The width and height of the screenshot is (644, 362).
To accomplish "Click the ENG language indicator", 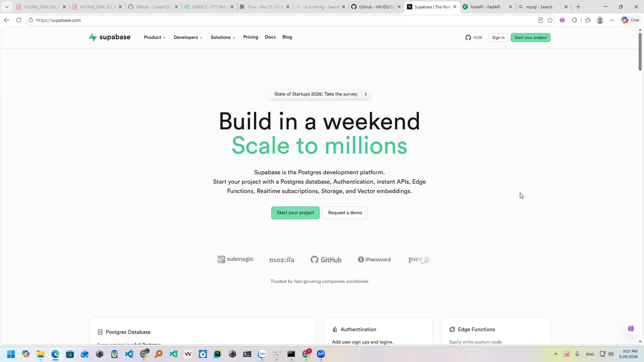I will pyautogui.click(x=590, y=354).
